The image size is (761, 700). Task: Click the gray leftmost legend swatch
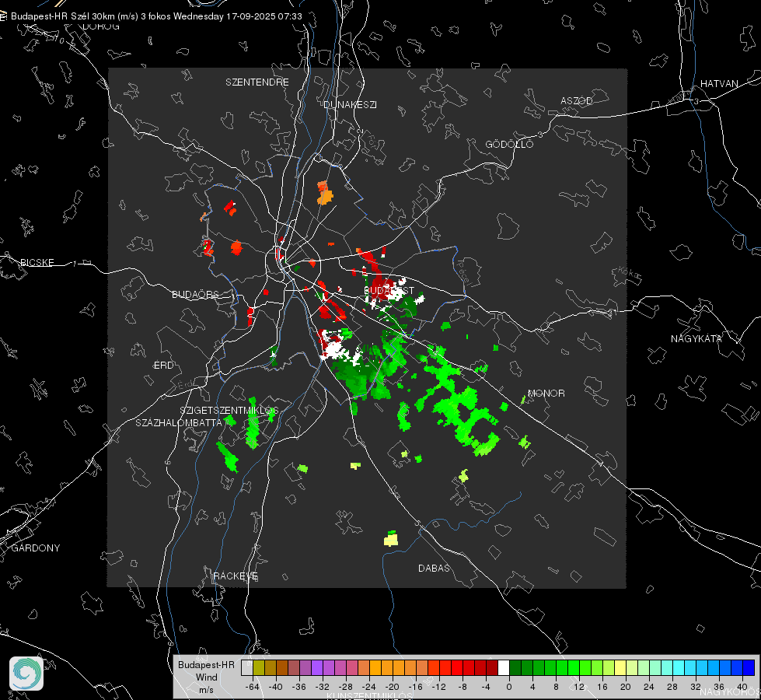247,668
